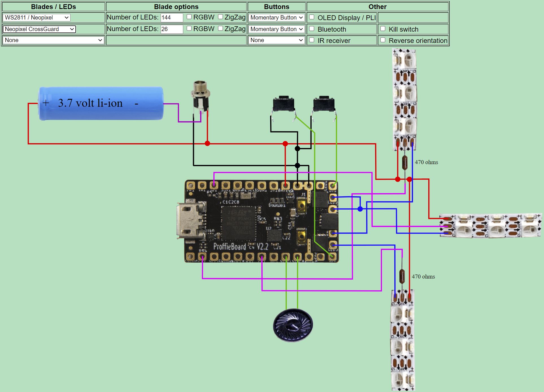Open the Neopixel CrossGuard blade dropdown

(x=39, y=29)
